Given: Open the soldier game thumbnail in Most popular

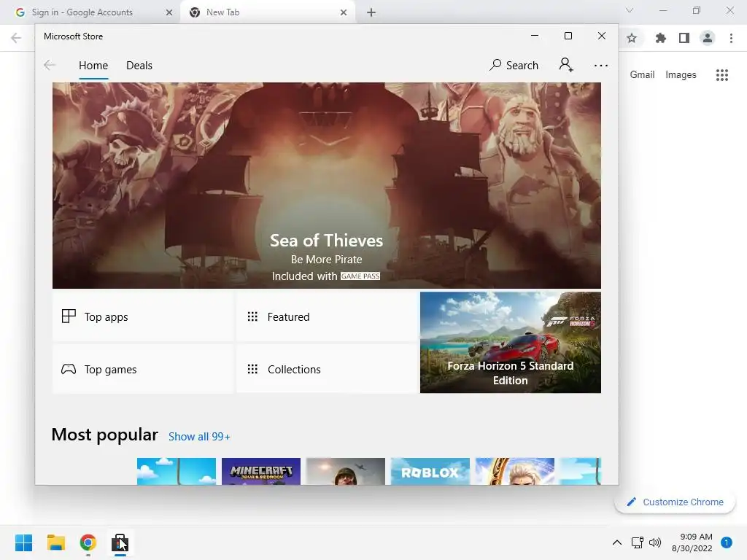Looking at the screenshot, I should click(346, 472).
